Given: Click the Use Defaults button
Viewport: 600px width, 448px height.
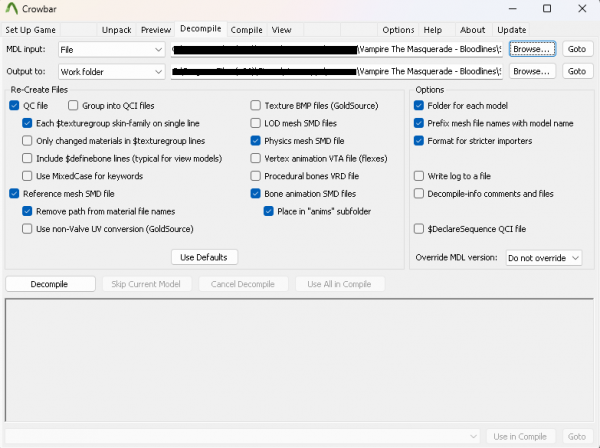Looking at the screenshot, I should (205, 257).
